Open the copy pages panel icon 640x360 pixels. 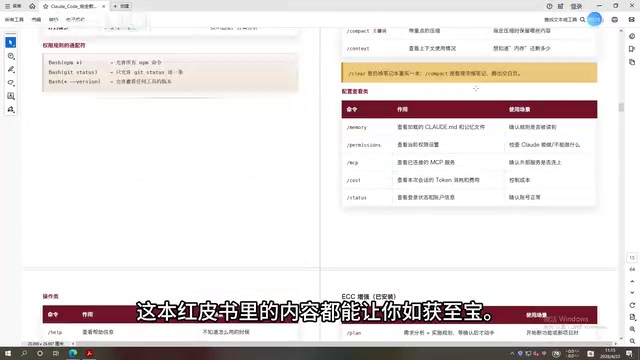tap(632, 62)
